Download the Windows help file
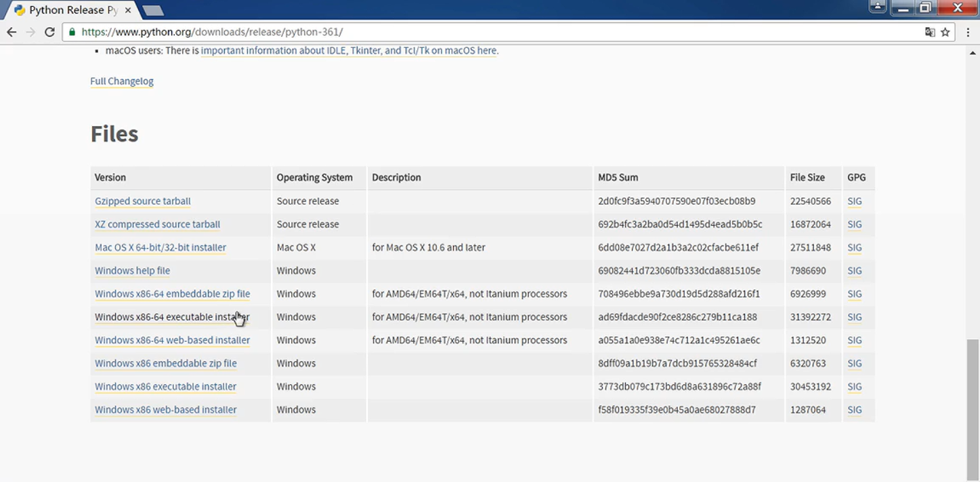Screen dimensions: 980x482 [133, 270]
